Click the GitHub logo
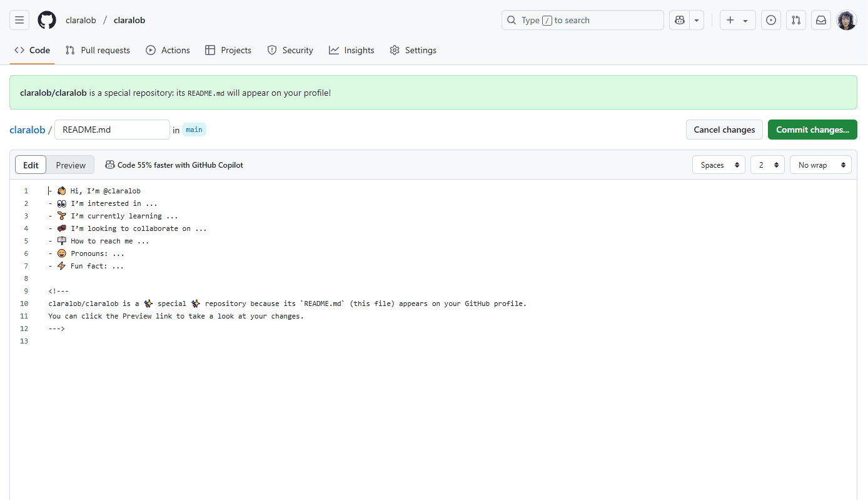 tap(46, 19)
